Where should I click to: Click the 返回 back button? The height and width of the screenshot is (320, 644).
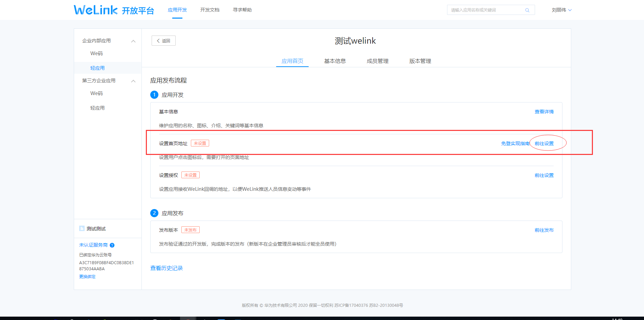(163, 41)
